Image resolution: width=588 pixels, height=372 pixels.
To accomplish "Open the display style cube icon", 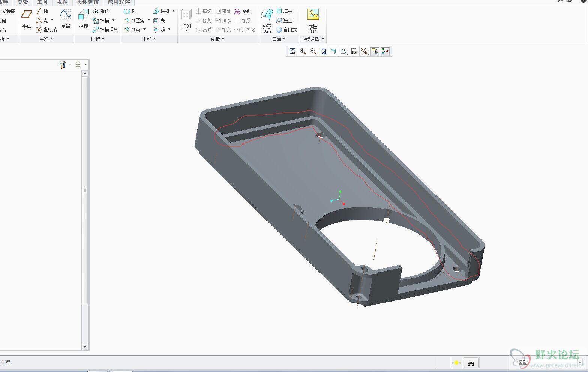I will [333, 51].
